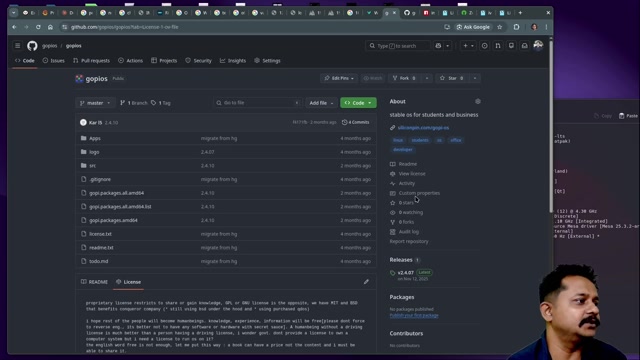Click Ask Google in the address bar
The image size is (640, 360).
click(473, 27)
